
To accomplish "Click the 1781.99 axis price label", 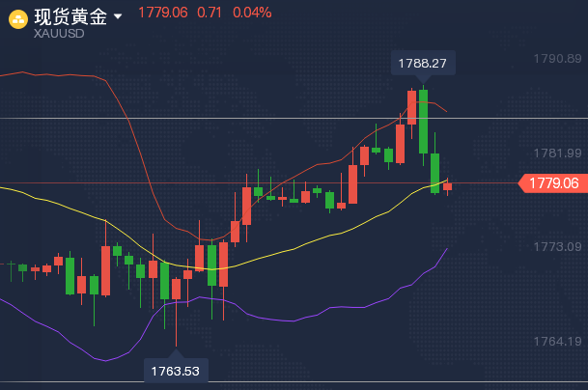I will [x=557, y=153].
